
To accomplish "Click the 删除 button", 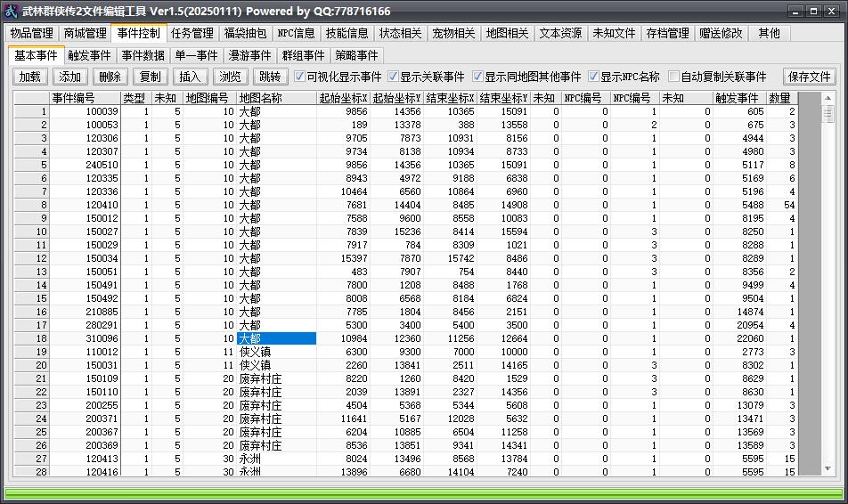I will (x=110, y=77).
